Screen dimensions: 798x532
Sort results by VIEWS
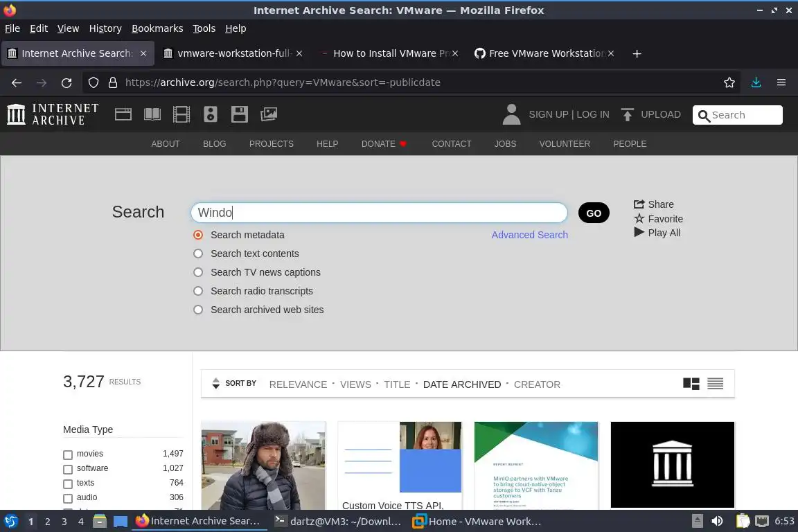(x=355, y=384)
